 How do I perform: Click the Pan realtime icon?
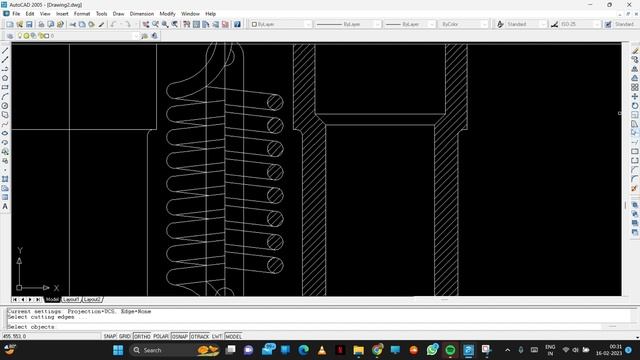(146, 24)
